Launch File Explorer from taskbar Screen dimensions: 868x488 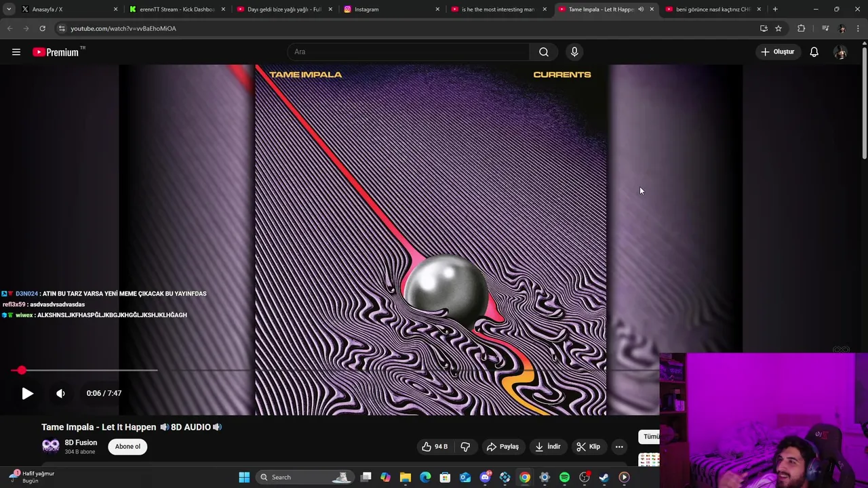coord(406,477)
